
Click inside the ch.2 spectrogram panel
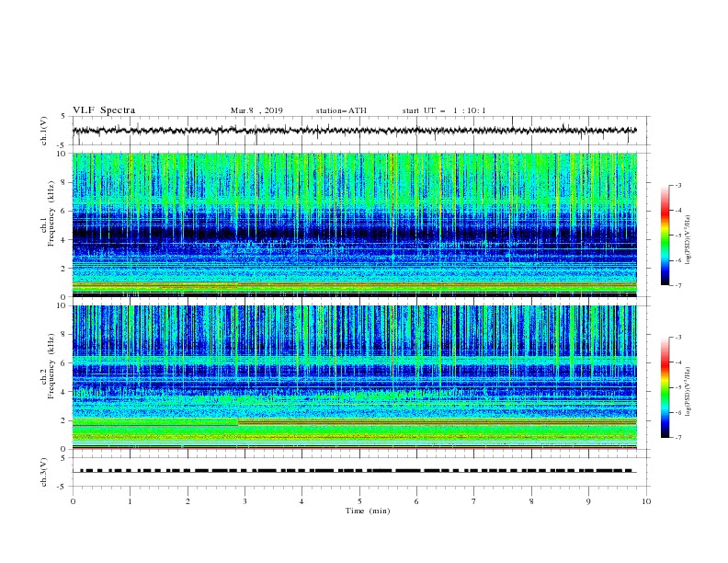tap(354, 377)
